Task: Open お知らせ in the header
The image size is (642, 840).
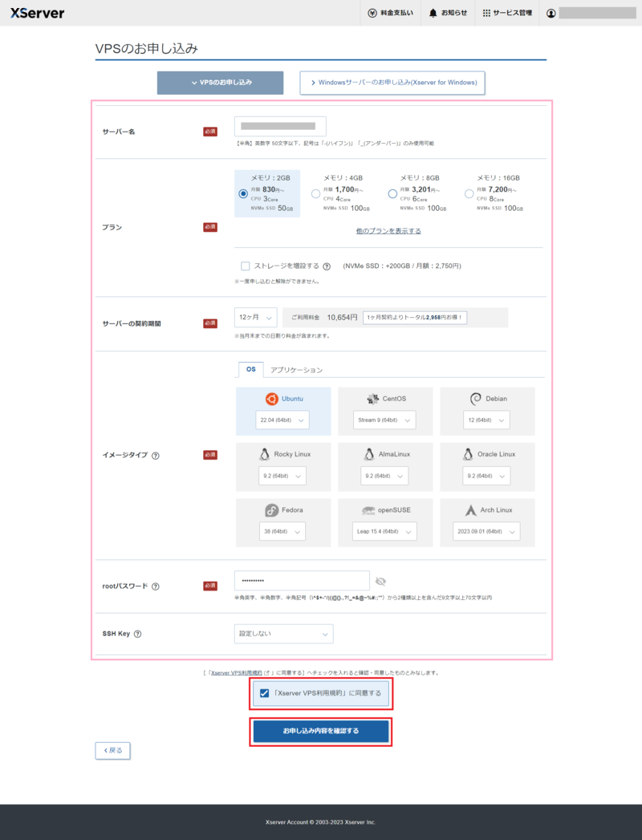Action: 448,13
